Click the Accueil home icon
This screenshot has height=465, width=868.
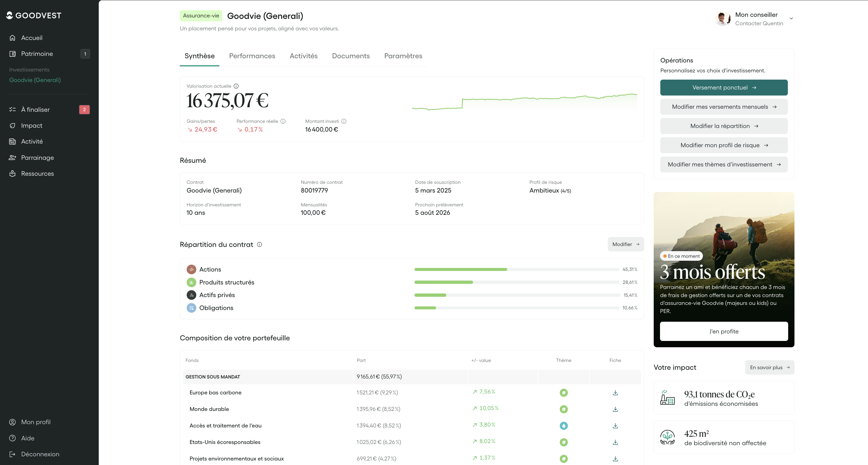point(13,38)
